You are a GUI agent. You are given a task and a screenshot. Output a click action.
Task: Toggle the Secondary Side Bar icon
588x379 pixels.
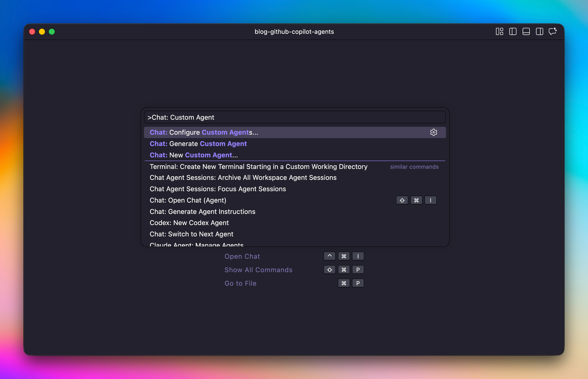point(539,31)
